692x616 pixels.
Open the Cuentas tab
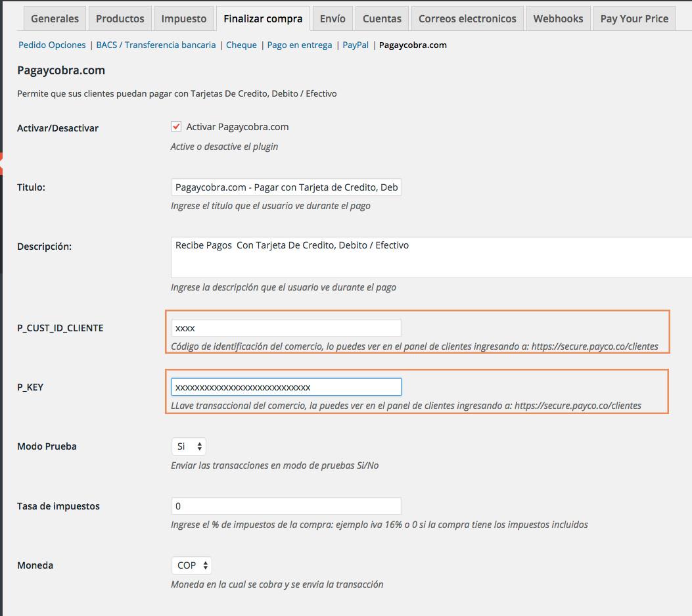click(382, 18)
